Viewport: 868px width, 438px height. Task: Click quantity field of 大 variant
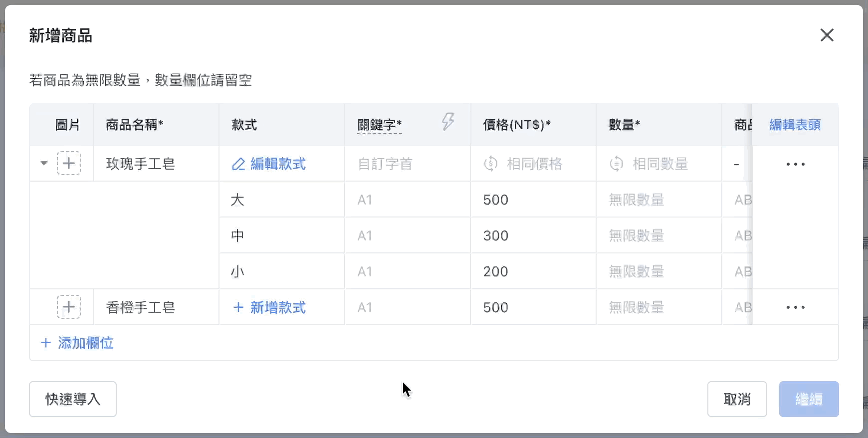(x=659, y=200)
